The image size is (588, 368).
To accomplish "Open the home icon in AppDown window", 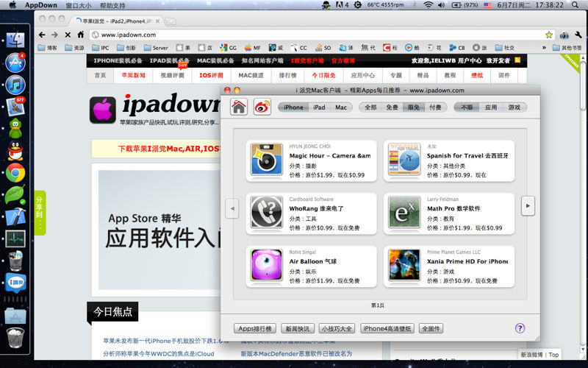I will pyautogui.click(x=239, y=107).
